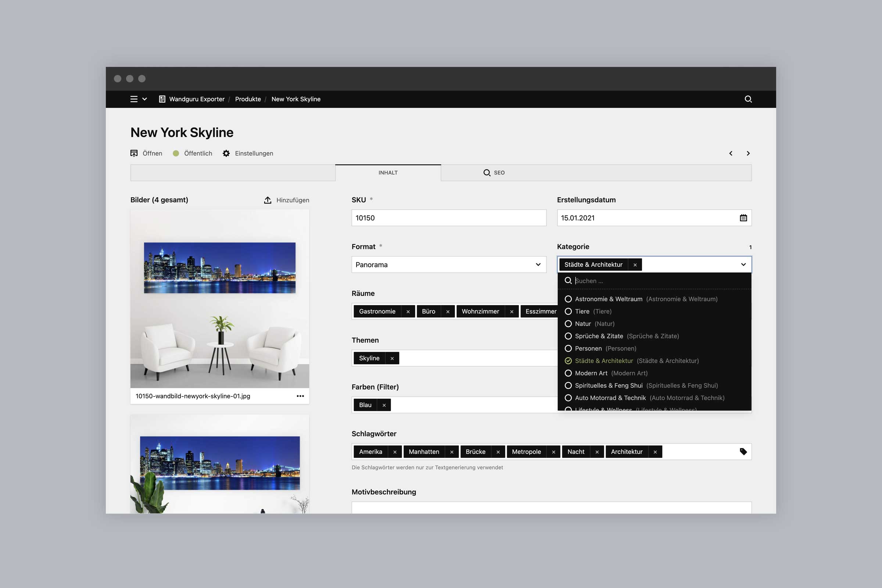Go to previous product arrow

(x=731, y=153)
